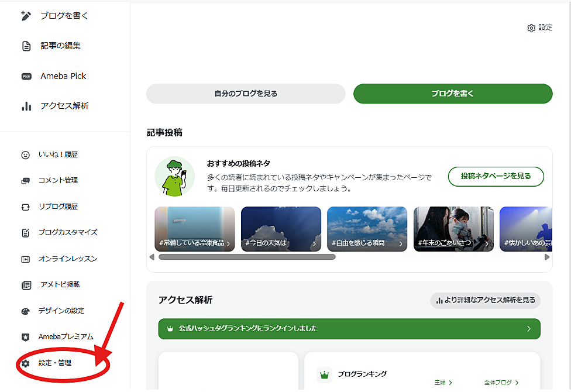Screen dimensions: 571x392
Task: Open the 全体ブログ ranking chevron link
Action: 501,383
